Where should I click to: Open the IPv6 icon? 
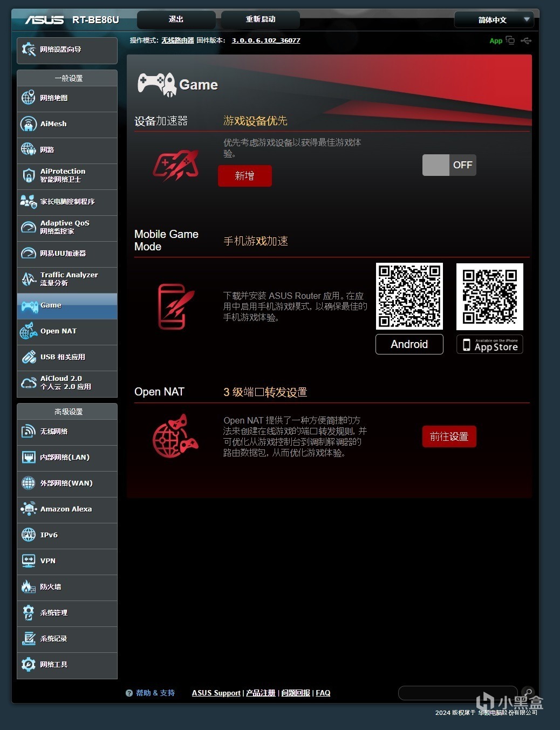(28, 535)
